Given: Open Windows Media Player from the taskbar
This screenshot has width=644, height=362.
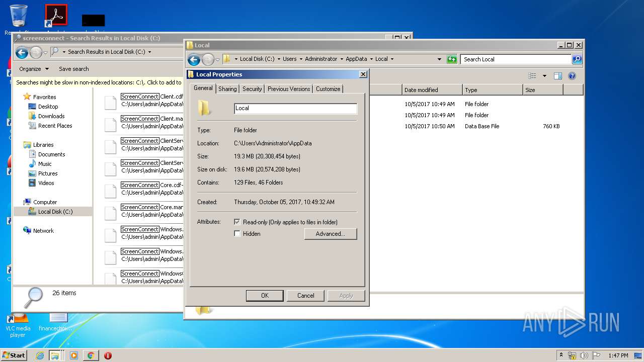Looking at the screenshot, I should (74, 355).
